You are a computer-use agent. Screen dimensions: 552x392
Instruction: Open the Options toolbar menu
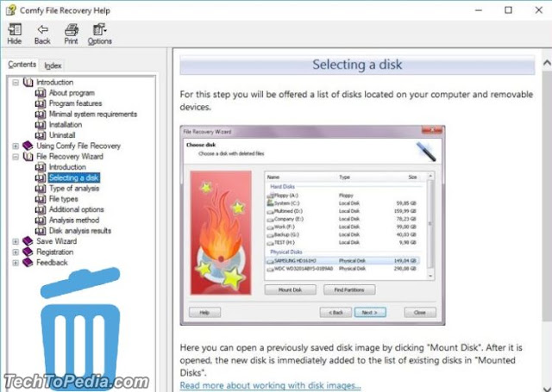pos(100,34)
